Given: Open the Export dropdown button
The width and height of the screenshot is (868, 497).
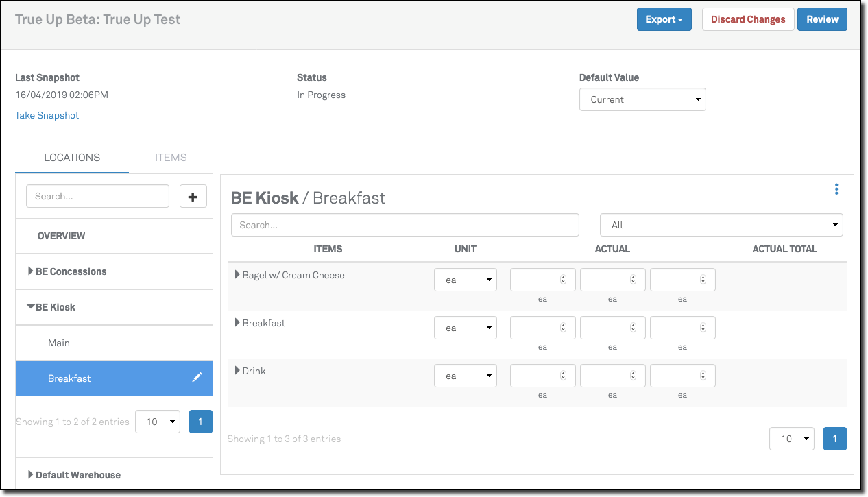Looking at the screenshot, I should (664, 19).
